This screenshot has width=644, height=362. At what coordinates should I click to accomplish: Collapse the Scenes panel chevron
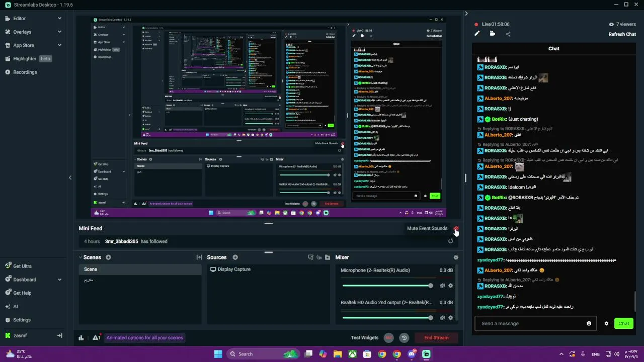pos(80,257)
